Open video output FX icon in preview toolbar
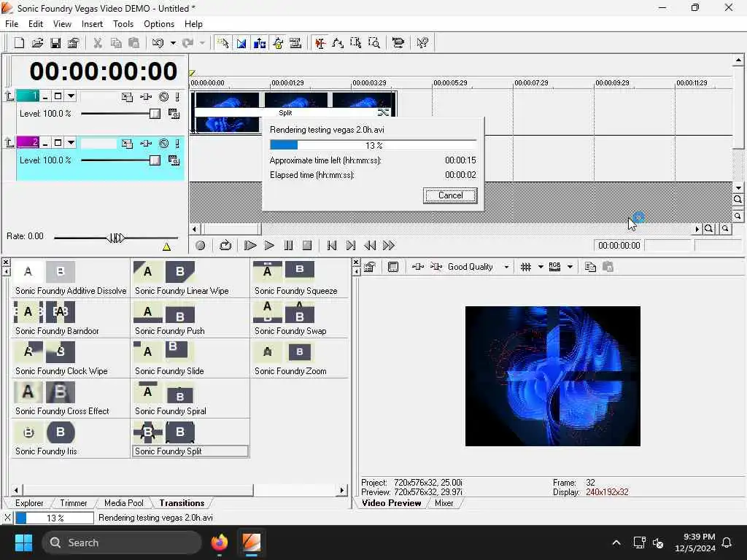 pos(418,267)
